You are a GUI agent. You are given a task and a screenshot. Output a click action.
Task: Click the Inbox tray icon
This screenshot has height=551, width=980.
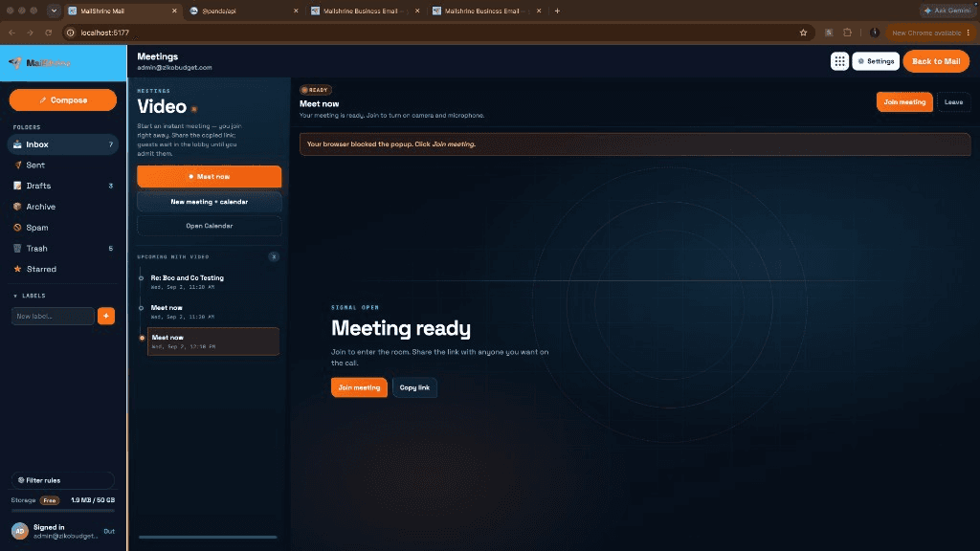click(17, 144)
